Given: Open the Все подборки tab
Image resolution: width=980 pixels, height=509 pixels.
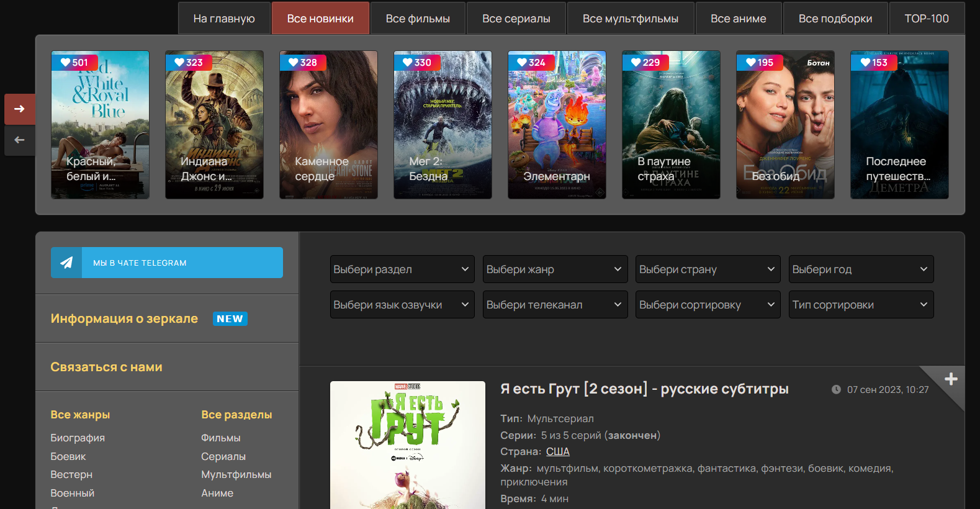Looking at the screenshot, I should [835, 19].
